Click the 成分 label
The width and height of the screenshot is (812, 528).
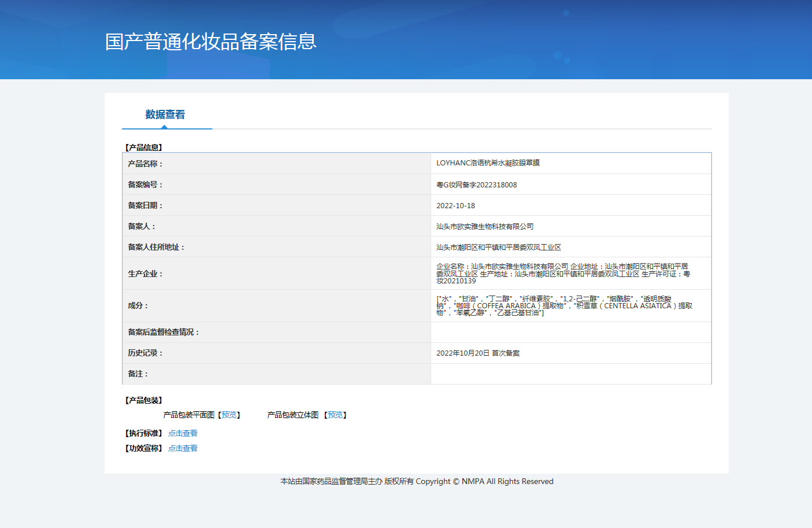pos(138,305)
